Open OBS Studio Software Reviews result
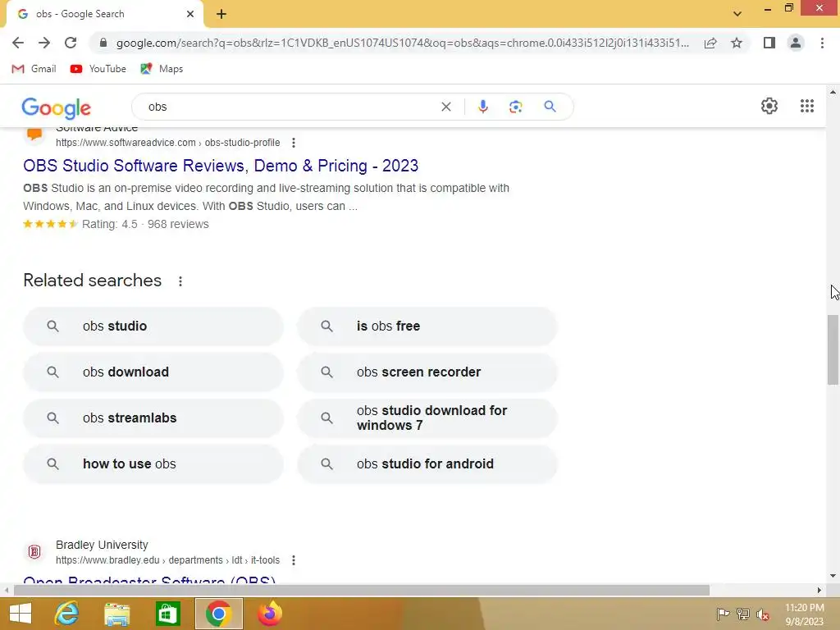The image size is (840, 630). point(221,166)
